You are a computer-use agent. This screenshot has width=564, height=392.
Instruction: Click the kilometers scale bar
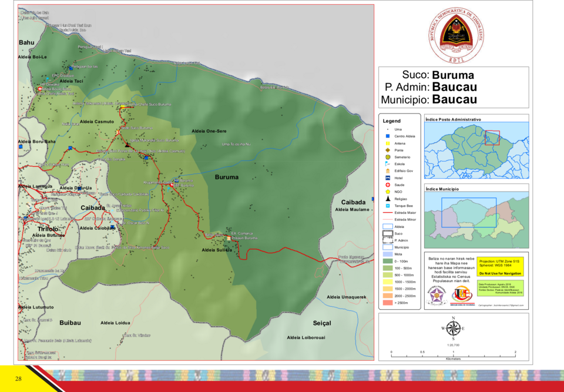(453, 355)
